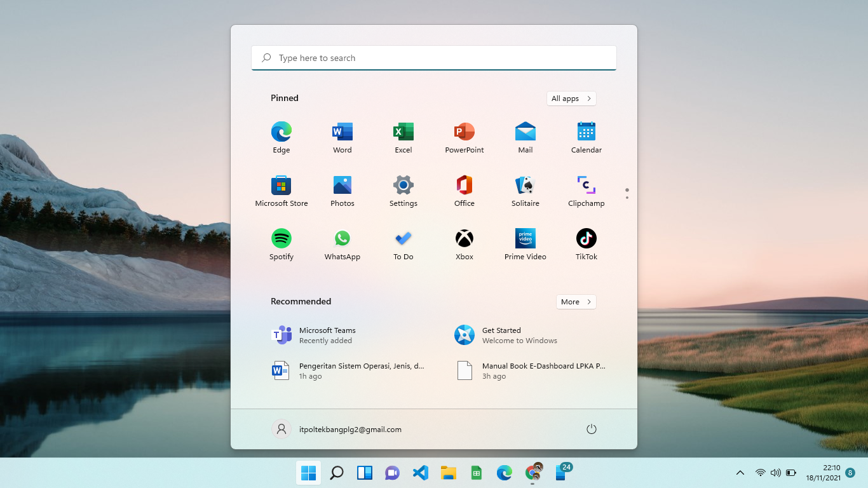This screenshot has height=488, width=868.
Task: Open Microsoft Store
Action: 281,191
